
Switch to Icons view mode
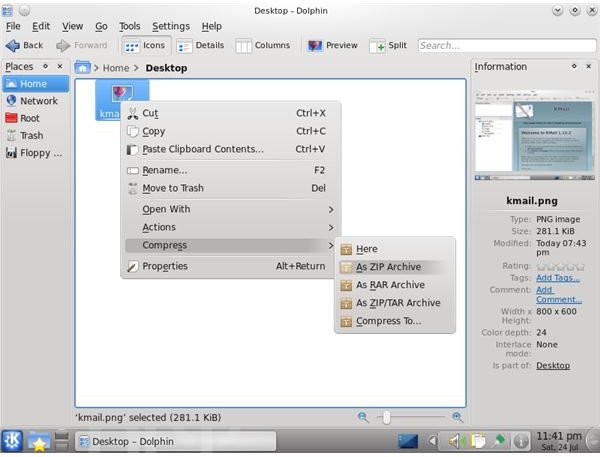145,46
